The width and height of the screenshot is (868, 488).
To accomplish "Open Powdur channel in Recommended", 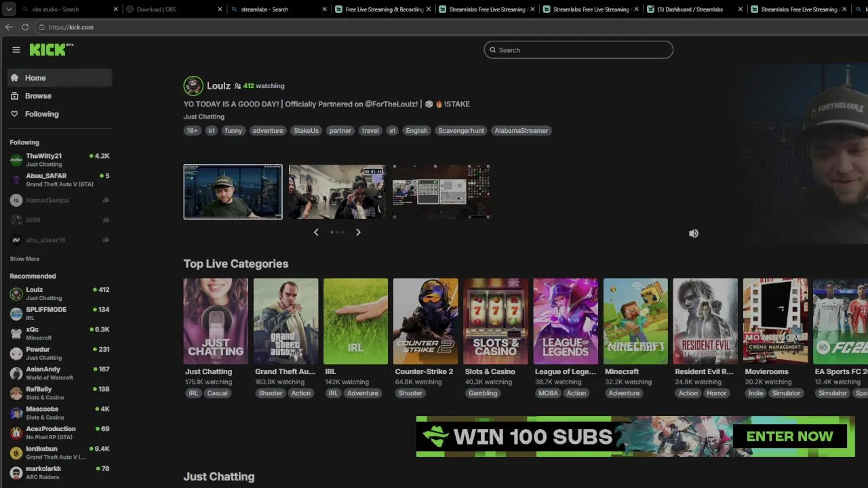I will tap(60, 353).
